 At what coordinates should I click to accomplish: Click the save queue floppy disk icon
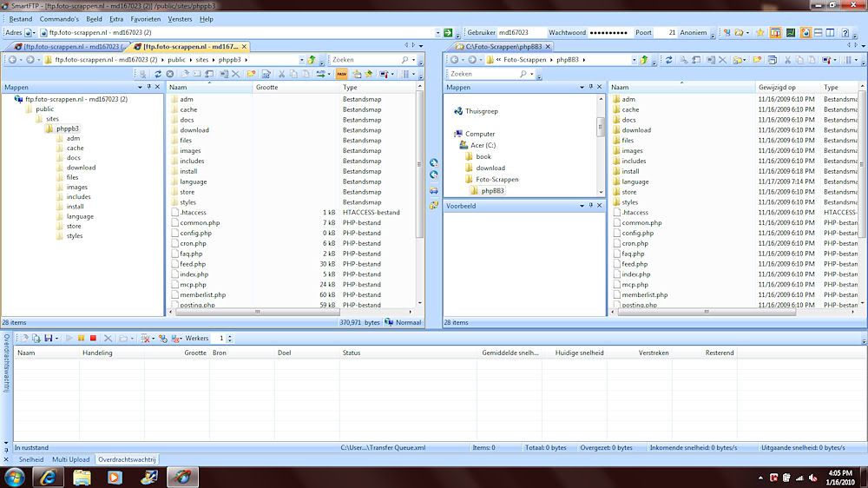click(49, 338)
